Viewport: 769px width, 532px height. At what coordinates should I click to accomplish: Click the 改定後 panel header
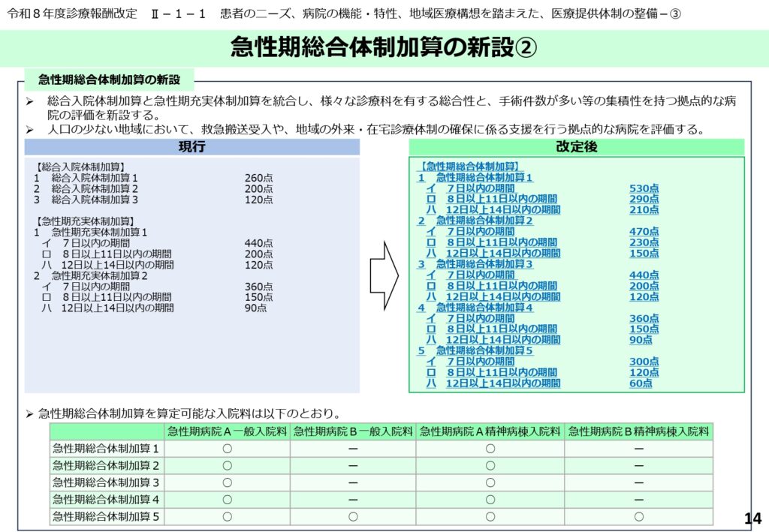point(576,148)
